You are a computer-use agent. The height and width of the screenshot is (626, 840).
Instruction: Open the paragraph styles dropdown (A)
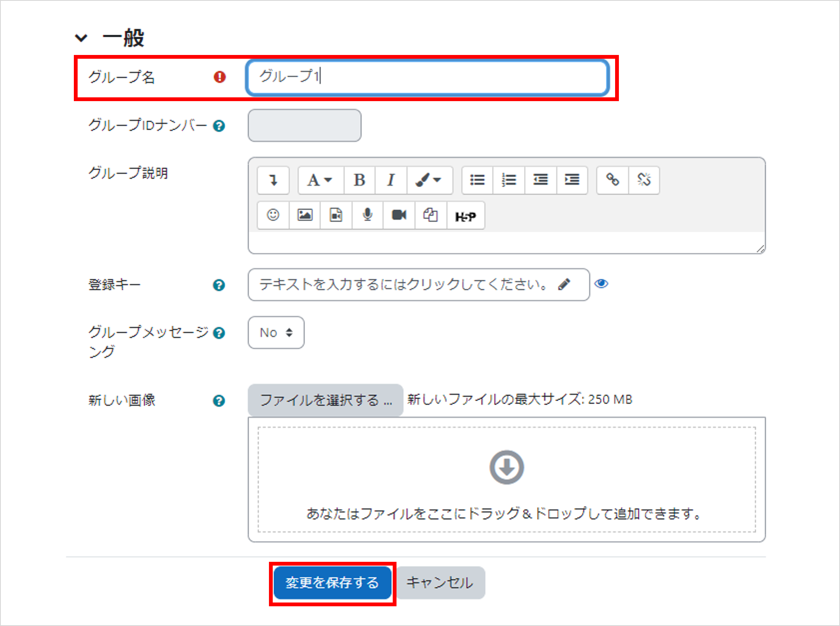point(321,180)
